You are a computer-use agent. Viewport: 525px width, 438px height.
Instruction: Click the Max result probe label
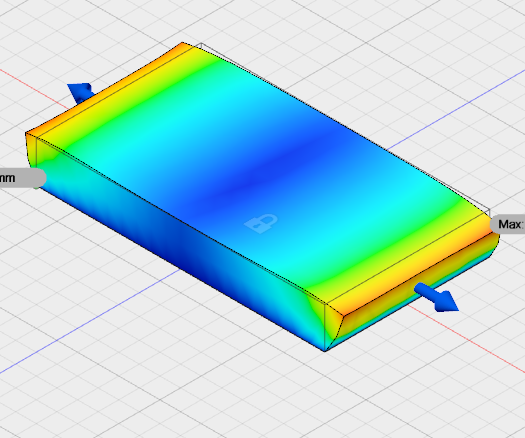pyautogui.click(x=508, y=224)
